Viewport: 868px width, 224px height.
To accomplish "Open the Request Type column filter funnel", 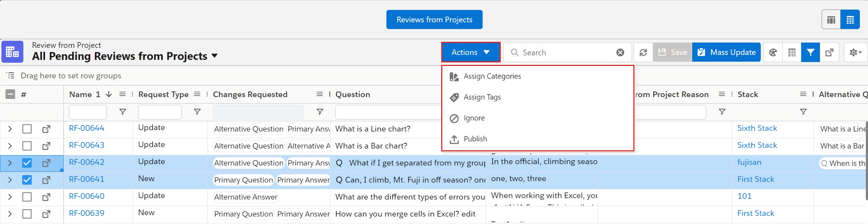I will (197, 112).
